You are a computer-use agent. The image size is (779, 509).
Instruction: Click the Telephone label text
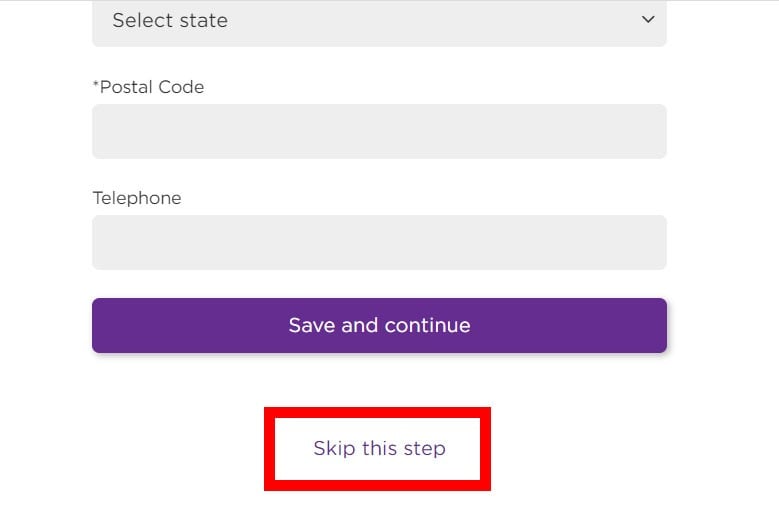[137, 198]
